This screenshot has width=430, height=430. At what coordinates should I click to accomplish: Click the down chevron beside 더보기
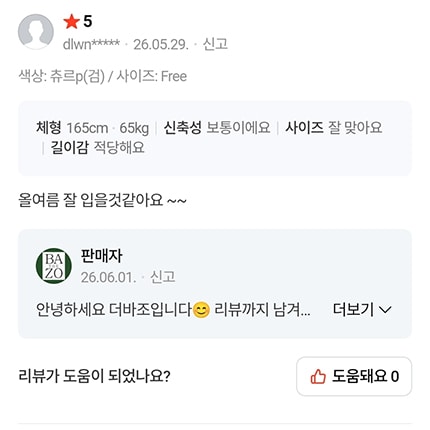(385, 310)
